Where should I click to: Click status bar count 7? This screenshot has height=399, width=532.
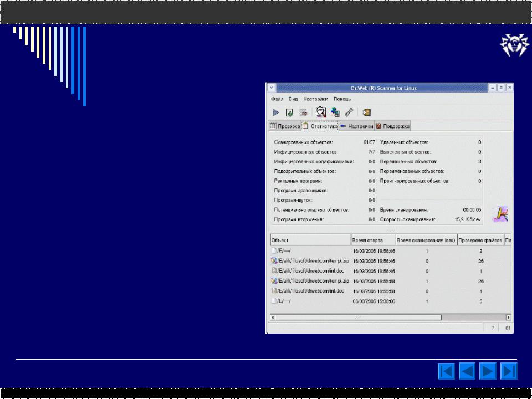(x=493, y=328)
